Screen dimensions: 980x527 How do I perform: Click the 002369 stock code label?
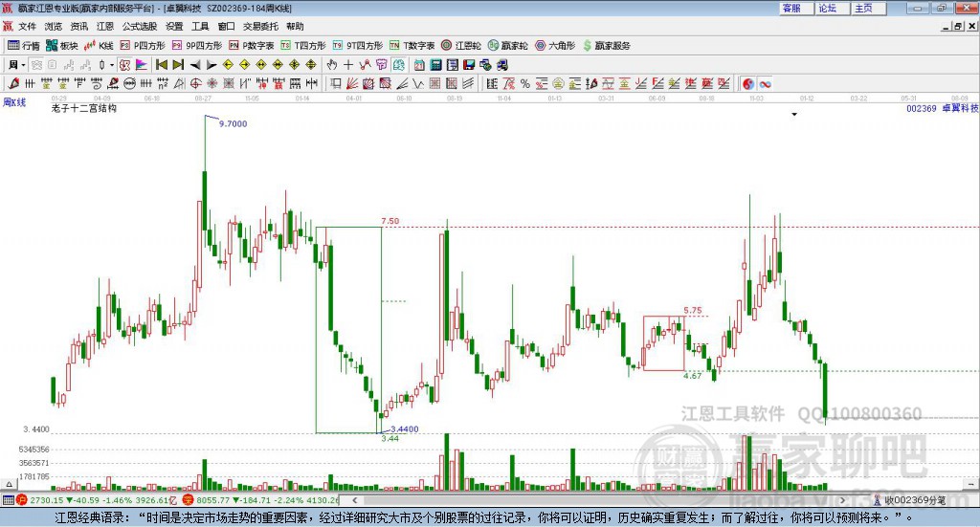click(922, 108)
